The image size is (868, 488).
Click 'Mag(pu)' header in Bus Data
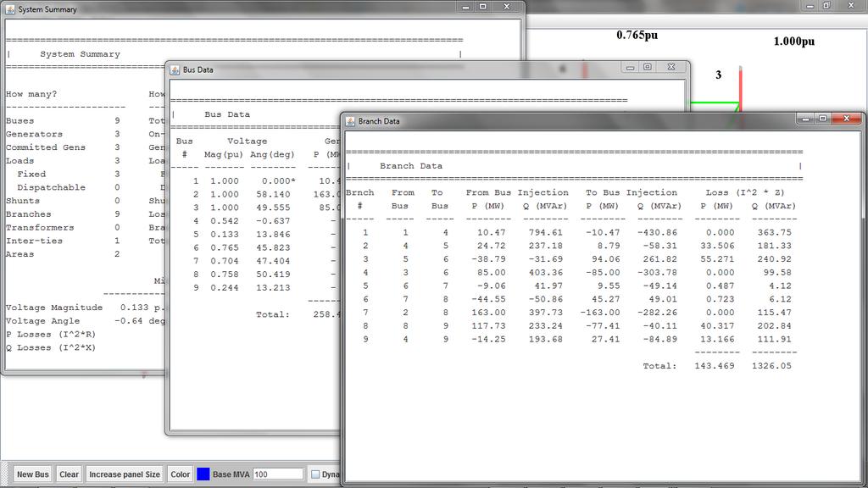(223, 154)
